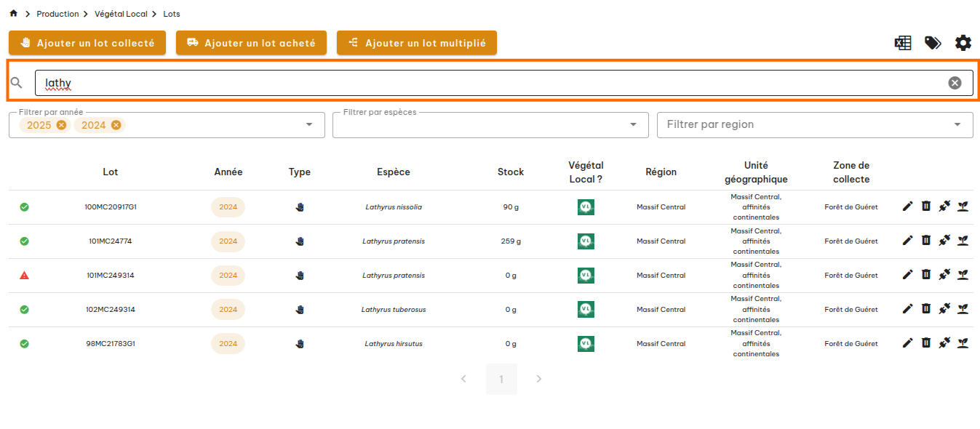
Task: Navigate to Production breadcrumb
Action: pos(57,14)
